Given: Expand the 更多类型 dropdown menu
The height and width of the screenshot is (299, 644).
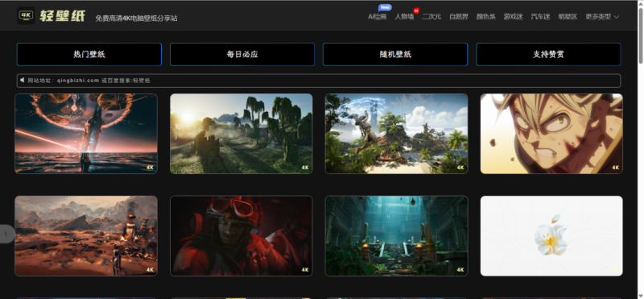Looking at the screenshot, I should [602, 17].
